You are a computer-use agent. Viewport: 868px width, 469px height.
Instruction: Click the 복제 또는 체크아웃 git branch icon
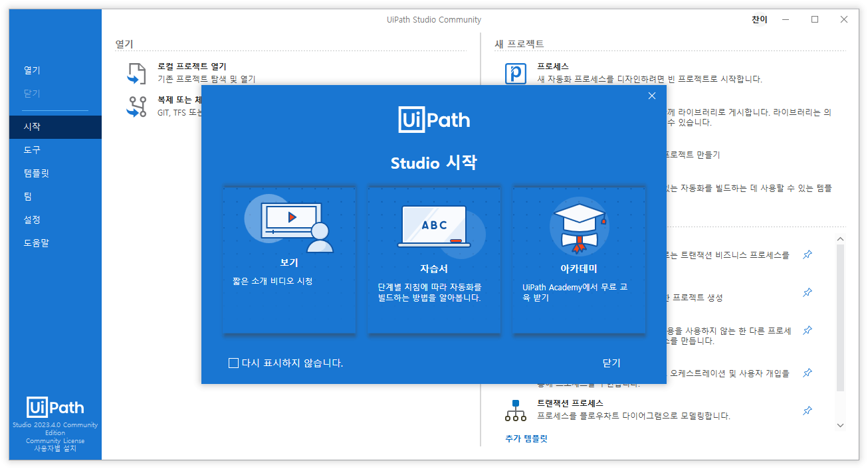136,107
